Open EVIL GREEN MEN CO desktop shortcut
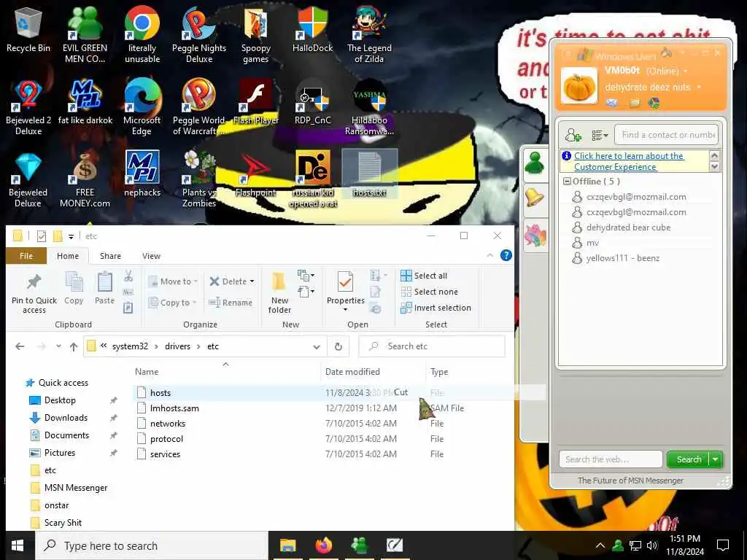Viewport: 747px width, 560px height. coord(85,34)
